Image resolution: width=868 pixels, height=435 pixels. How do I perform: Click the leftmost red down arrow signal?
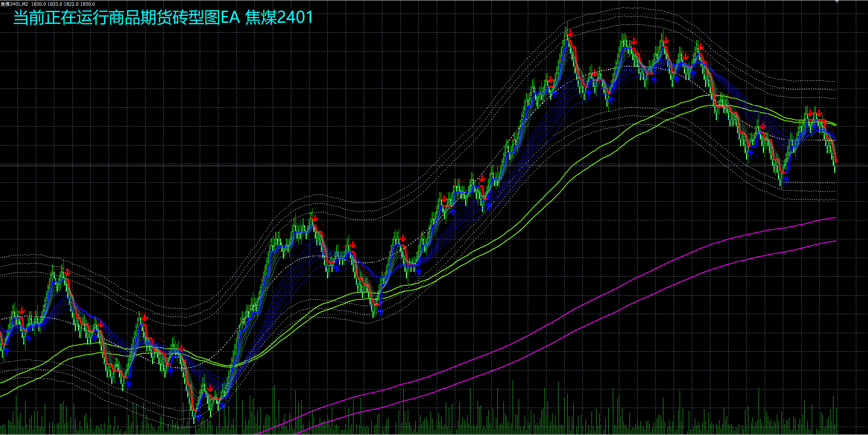(x=22, y=311)
